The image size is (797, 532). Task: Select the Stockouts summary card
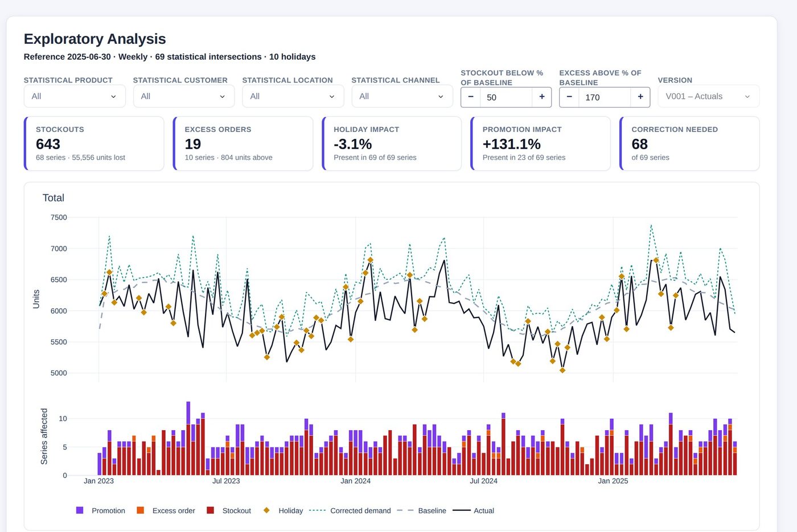pyautogui.click(x=94, y=143)
